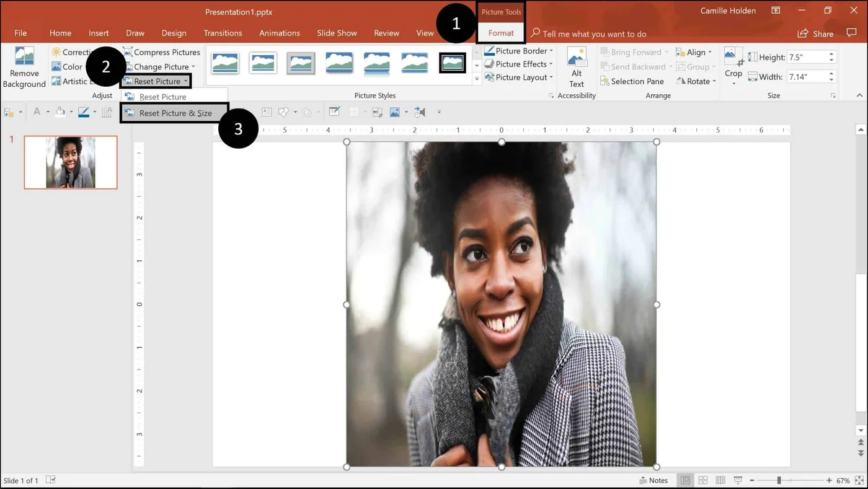
Task: Switch to the Animations tab
Action: click(280, 33)
